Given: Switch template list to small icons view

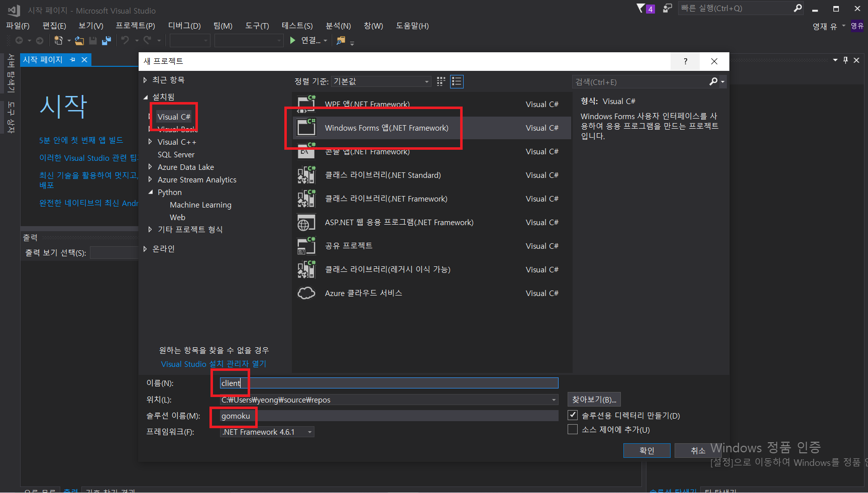Looking at the screenshot, I should [441, 81].
